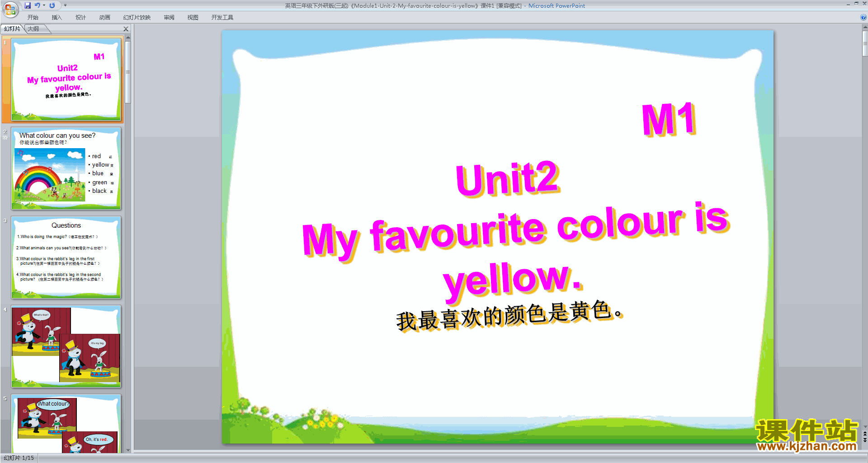Click the M1 text on the slide
Image resolution: width=868 pixels, height=463 pixels.
point(669,119)
